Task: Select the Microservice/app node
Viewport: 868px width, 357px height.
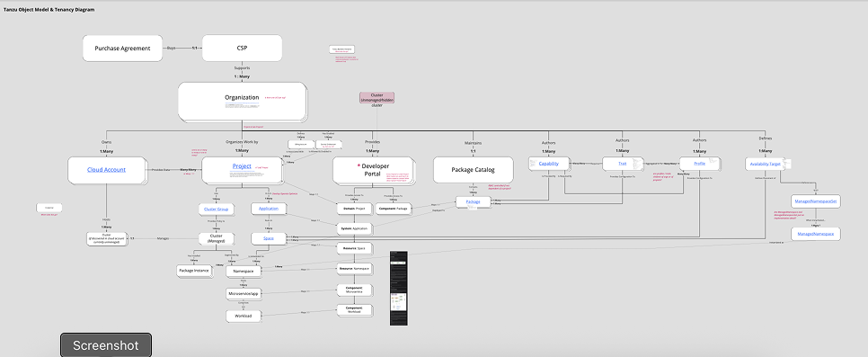Action: (243, 293)
